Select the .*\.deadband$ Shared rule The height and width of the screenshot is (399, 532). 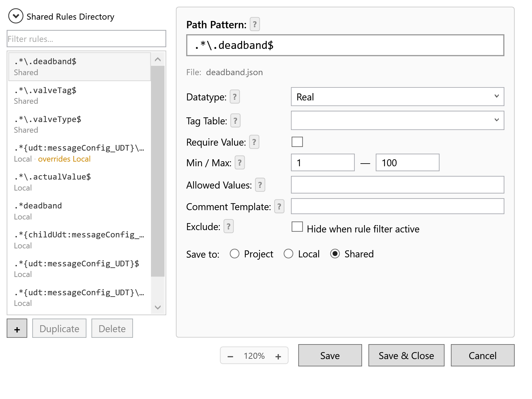[79, 66]
